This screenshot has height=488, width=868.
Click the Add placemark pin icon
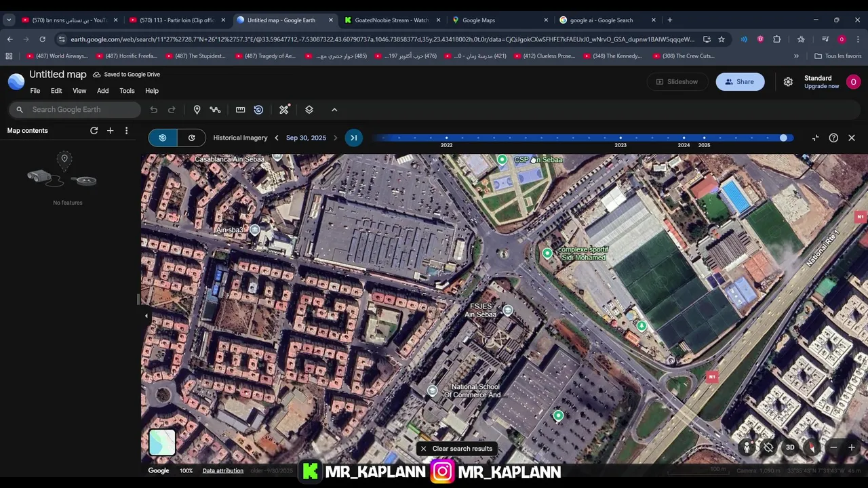pos(197,110)
